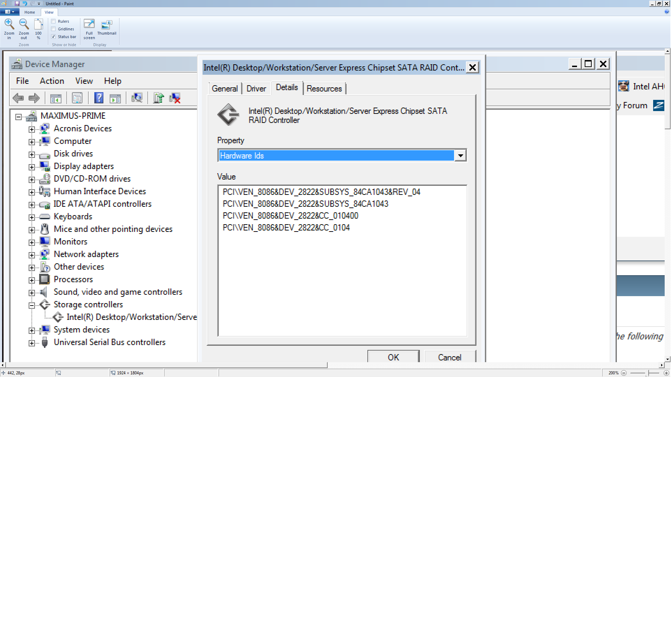Show the Thumbnail window icon
The height and width of the screenshot is (630, 672).
(107, 25)
